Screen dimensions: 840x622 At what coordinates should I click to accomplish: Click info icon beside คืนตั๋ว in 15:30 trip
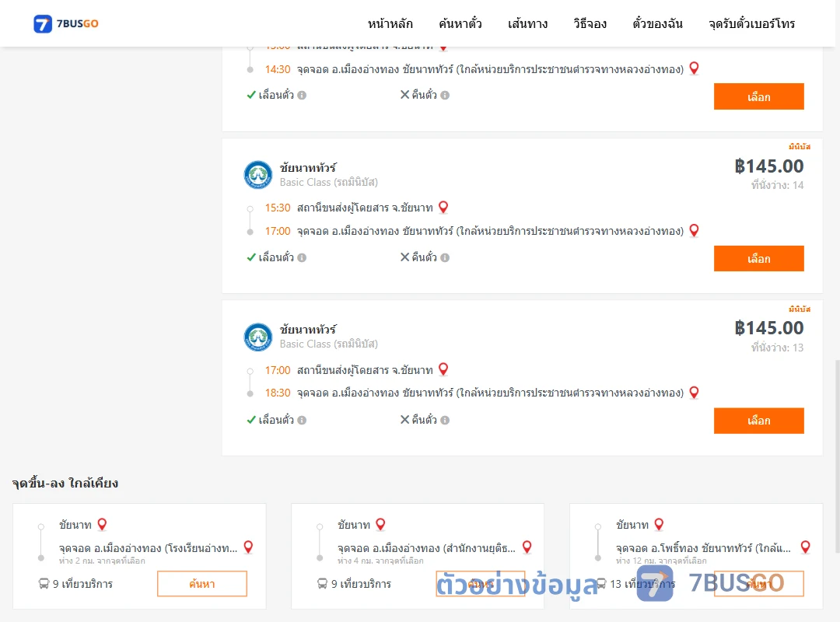tap(445, 257)
